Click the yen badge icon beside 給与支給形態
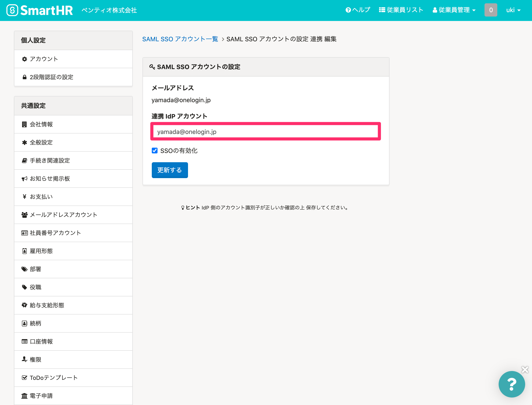 click(x=24, y=305)
